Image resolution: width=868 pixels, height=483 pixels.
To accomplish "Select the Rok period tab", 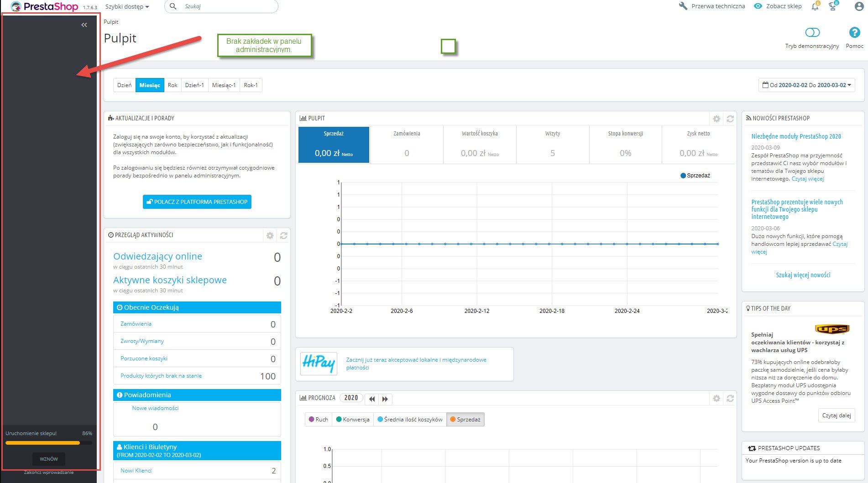I will 172,85.
